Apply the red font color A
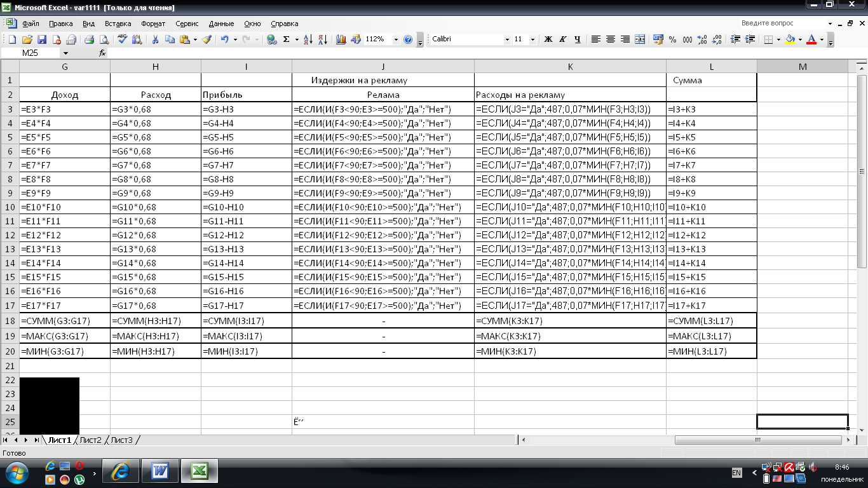Viewport: 868px width, 488px height. coord(811,39)
